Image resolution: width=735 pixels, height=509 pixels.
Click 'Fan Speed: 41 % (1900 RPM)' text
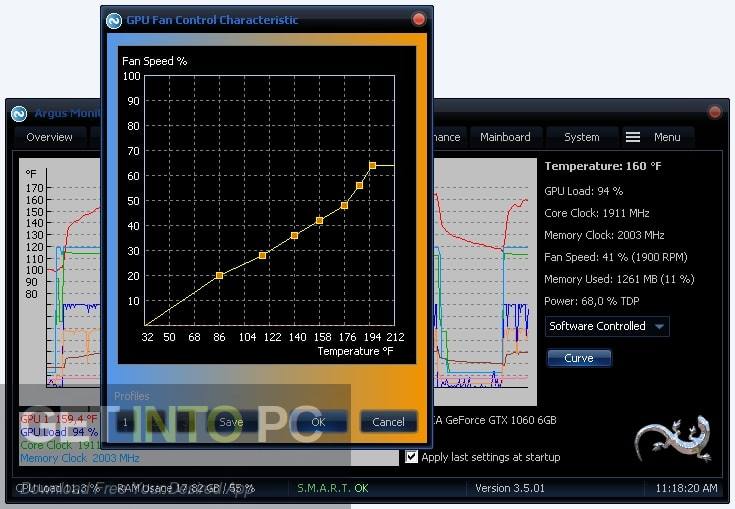tap(616, 257)
